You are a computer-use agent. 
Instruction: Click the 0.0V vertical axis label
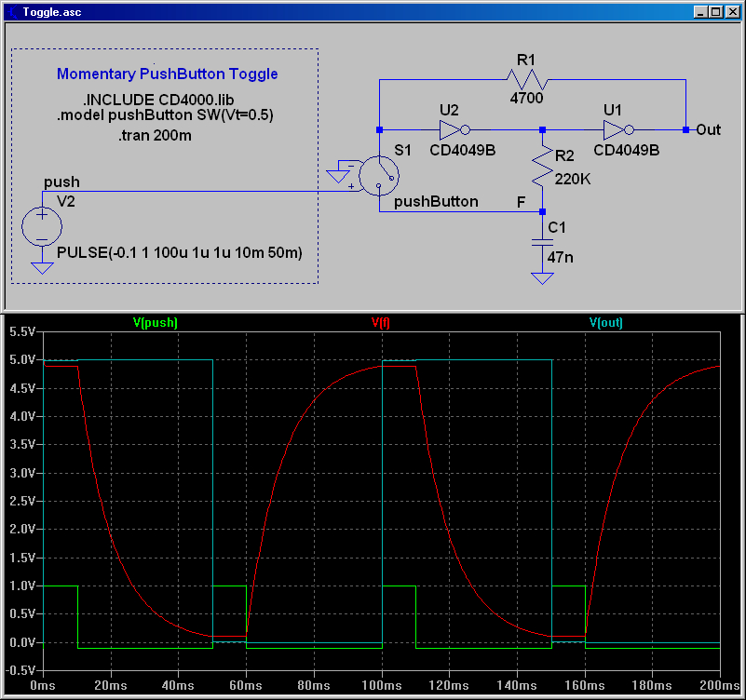(x=22, y=642)
